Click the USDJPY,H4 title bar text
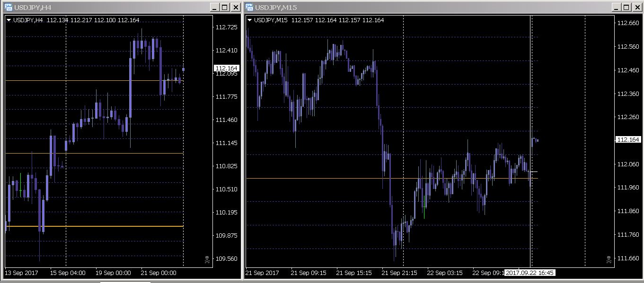The height and width of the screenshot is (283, 644). (x=33, y=7)
